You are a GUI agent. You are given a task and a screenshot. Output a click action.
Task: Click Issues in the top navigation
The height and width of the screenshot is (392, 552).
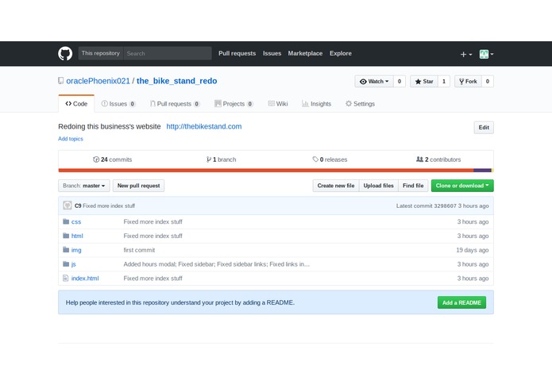pos(272,53)
